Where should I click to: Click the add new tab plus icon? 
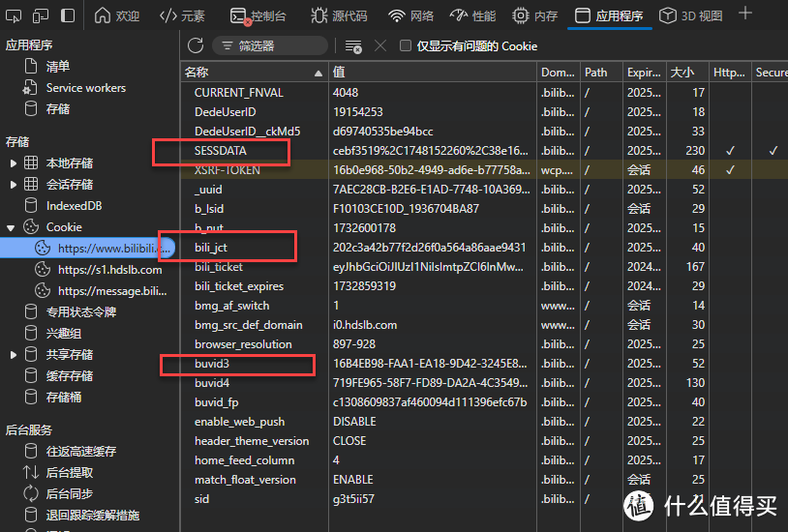click(744, 14)
